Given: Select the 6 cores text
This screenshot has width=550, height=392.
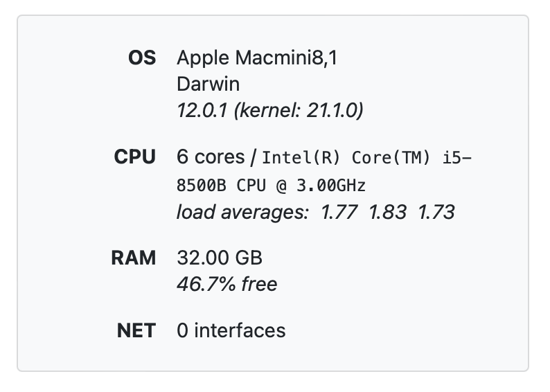Looking at the screenshot, I should 211,157.
